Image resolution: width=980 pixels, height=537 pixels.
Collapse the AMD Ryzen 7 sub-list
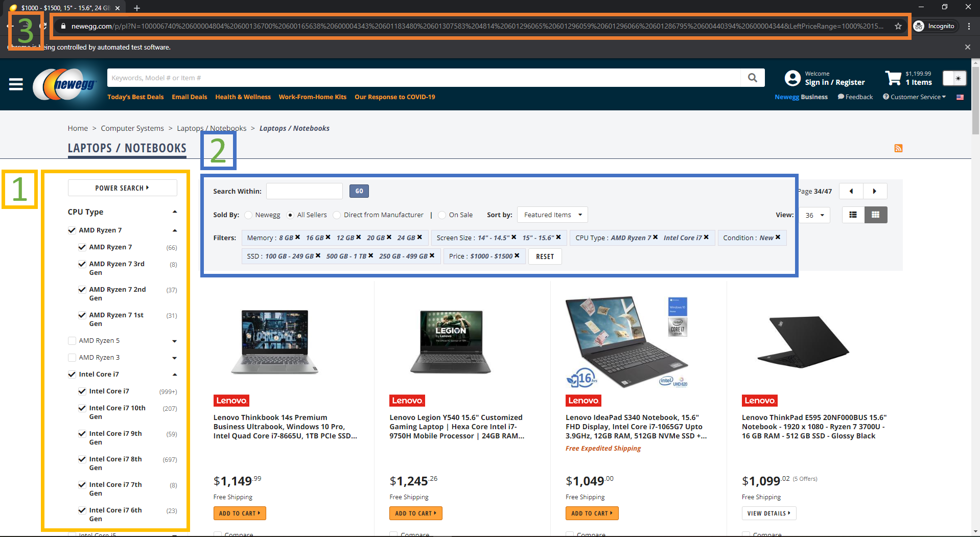[175, 230]
